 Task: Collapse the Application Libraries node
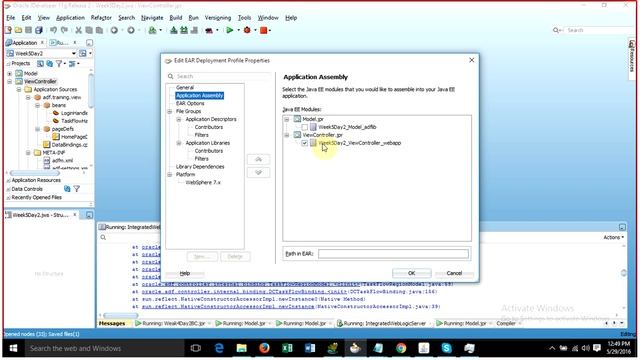pos(179,143)
